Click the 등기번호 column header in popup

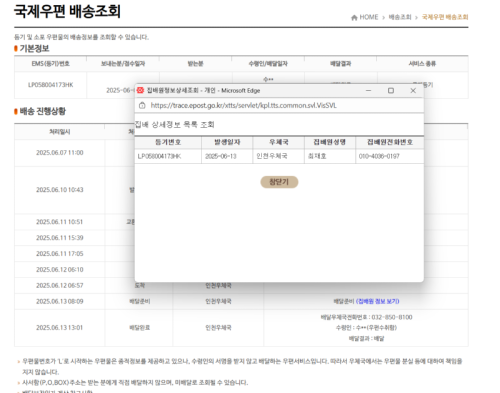pyautogui.click(x=168, y=142)
